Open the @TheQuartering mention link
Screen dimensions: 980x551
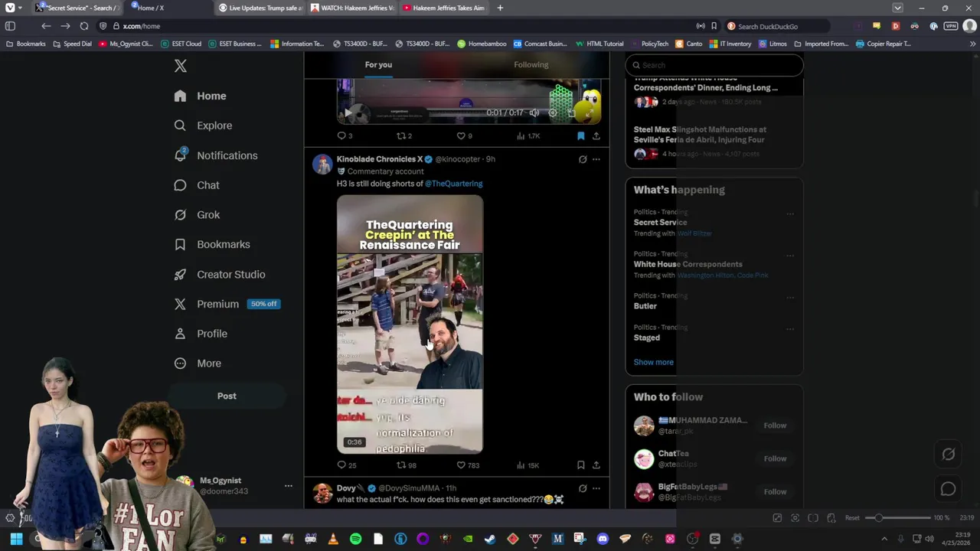tap(454, 184)
